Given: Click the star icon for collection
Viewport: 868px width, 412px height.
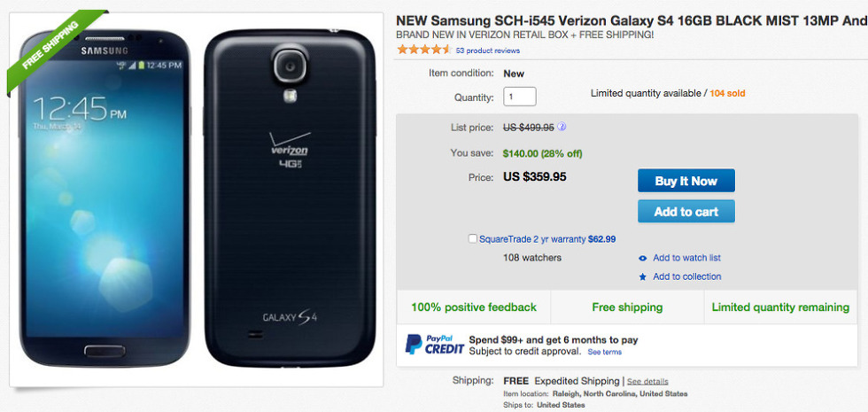Looking at the screenshot, I should (643, 277).
